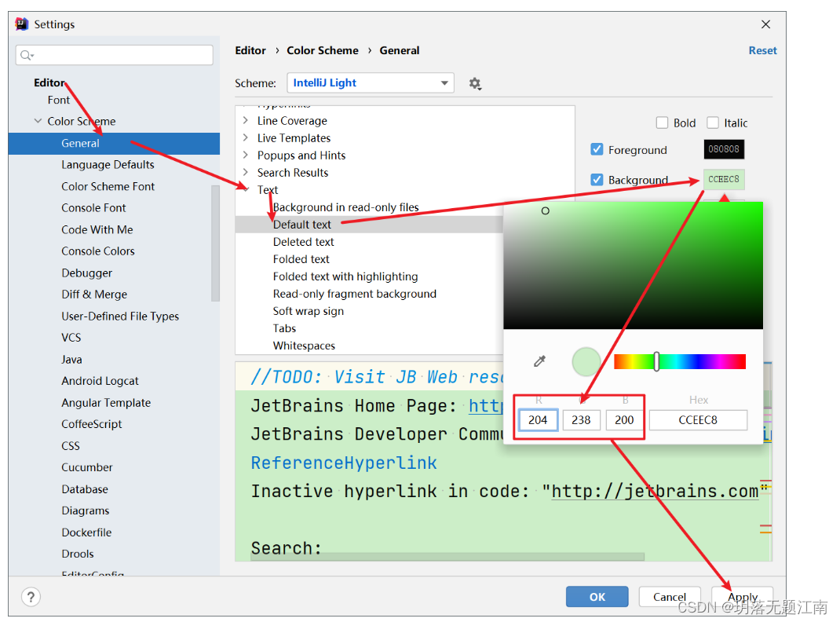
Task: Click the green value field 238
Action: [581, 420]
